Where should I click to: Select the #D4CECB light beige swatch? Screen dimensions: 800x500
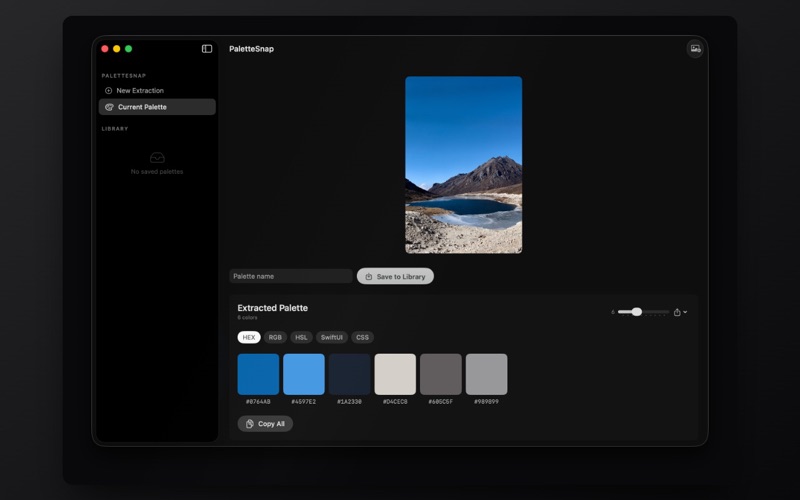point(395,374)
